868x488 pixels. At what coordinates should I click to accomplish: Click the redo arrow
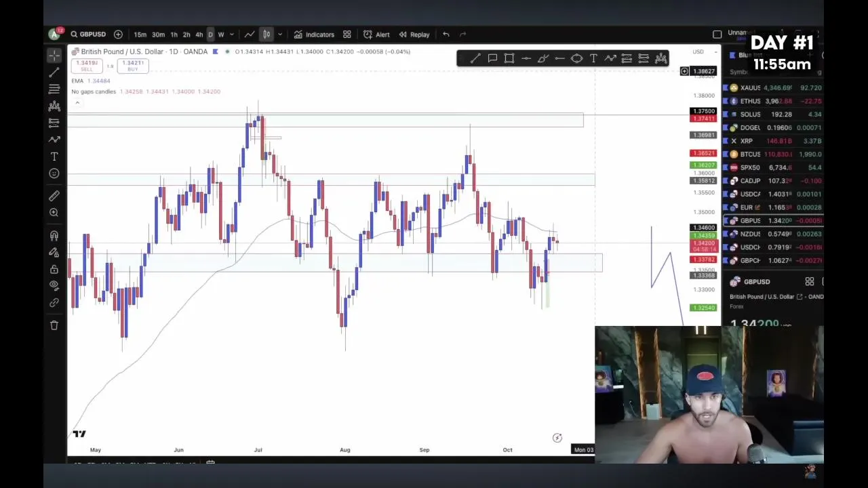tap(462, 35)
